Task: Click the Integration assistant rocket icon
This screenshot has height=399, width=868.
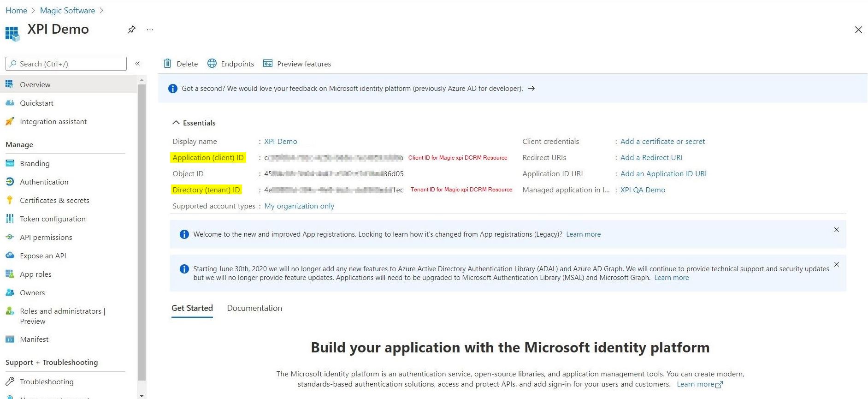Action: [10, 121]
